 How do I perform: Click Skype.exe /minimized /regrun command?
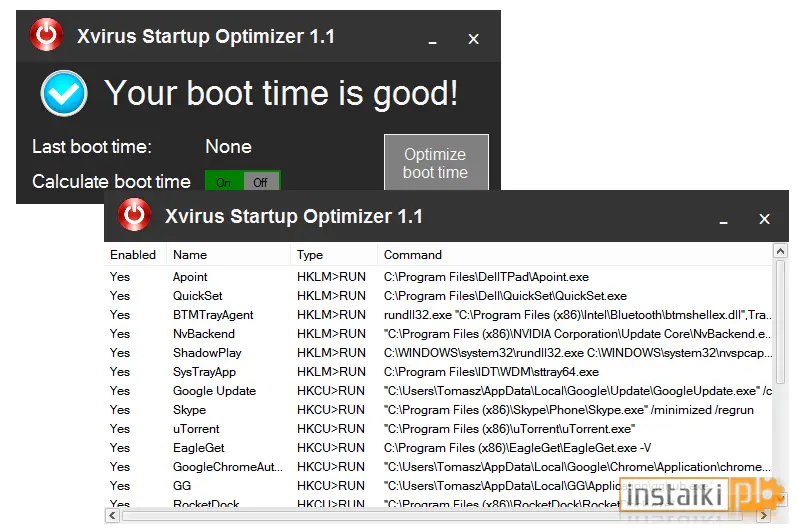click(x=569, y=410)
